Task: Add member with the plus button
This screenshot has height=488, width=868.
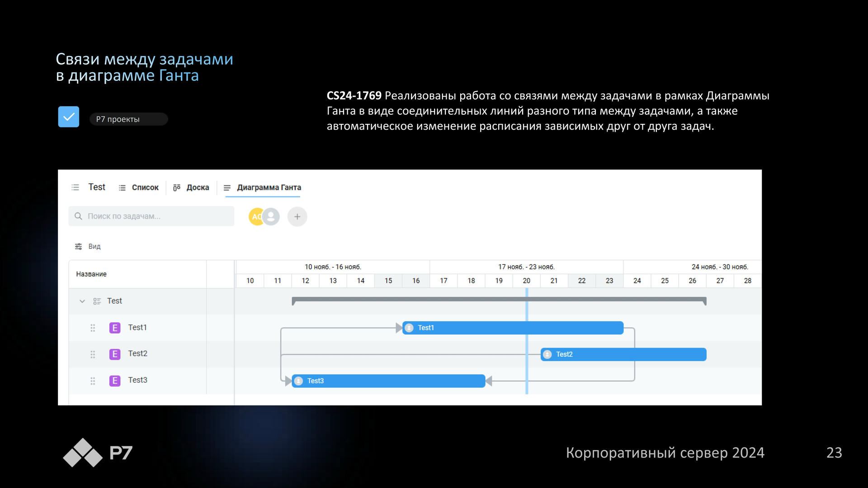Action: tap(297, 216)
